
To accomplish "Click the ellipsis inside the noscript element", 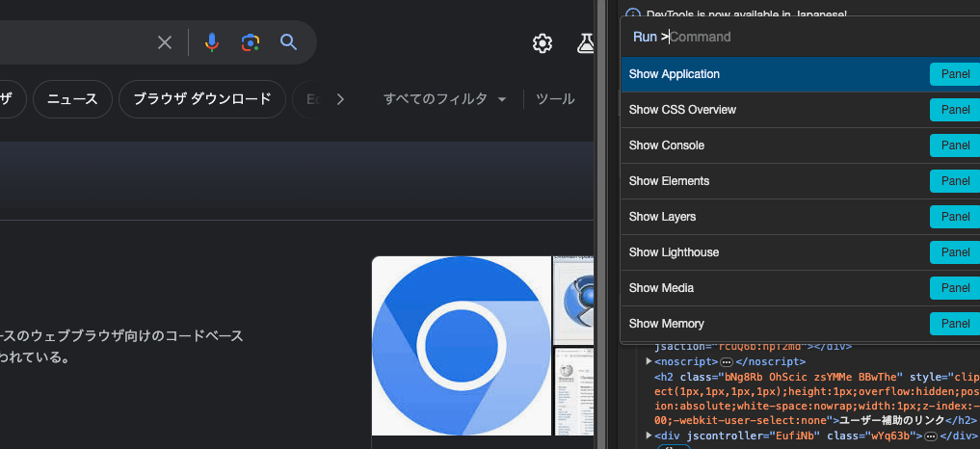I will [x=727, y=362].
